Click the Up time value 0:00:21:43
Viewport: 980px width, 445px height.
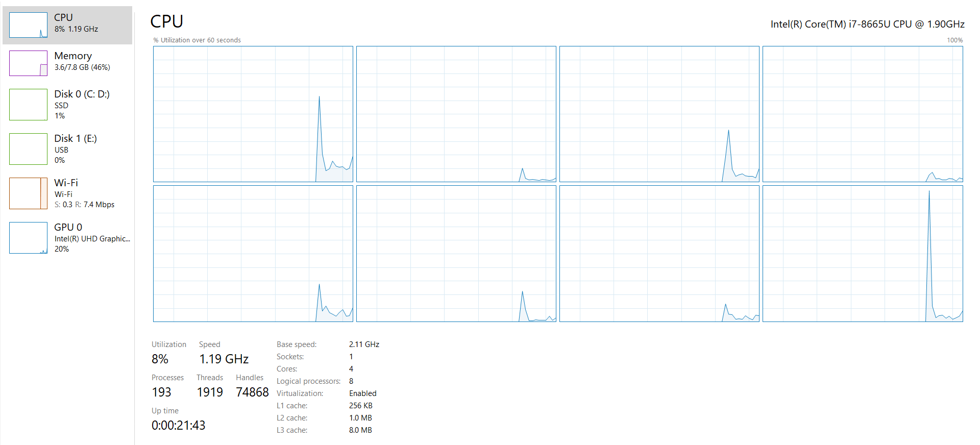[x=178, y=426]
